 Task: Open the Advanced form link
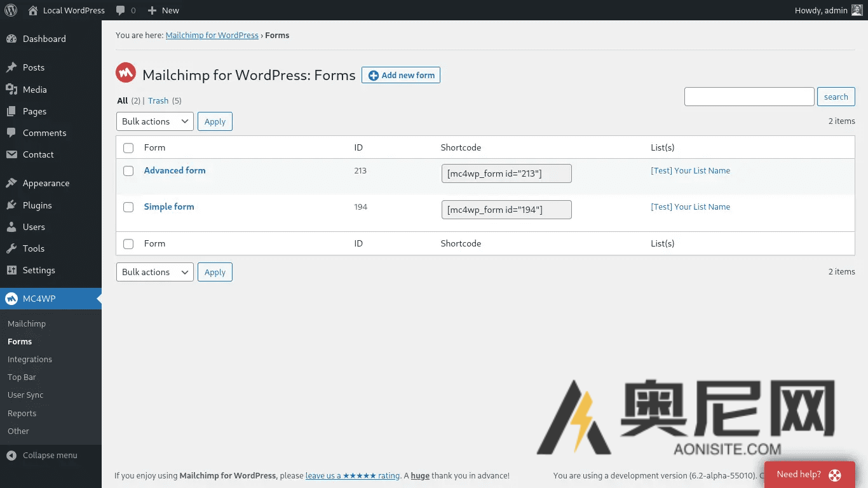pyautogui.click(x=175, y=170)
